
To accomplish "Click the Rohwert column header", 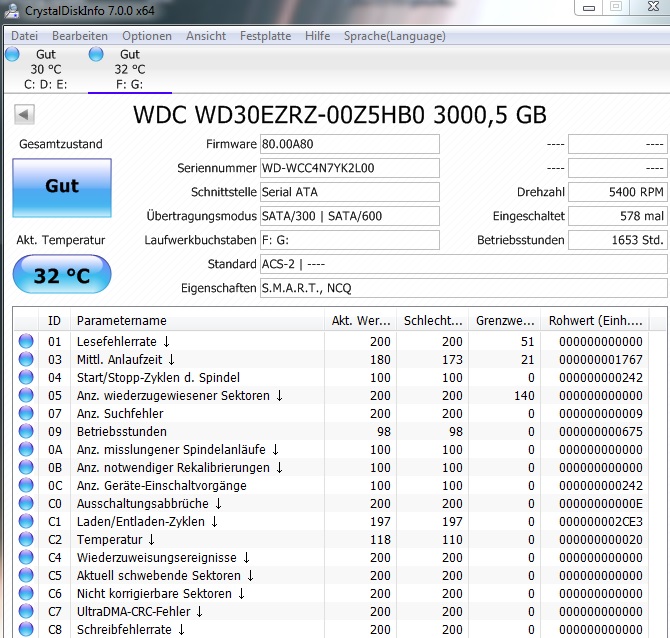I will coord(595,320).
